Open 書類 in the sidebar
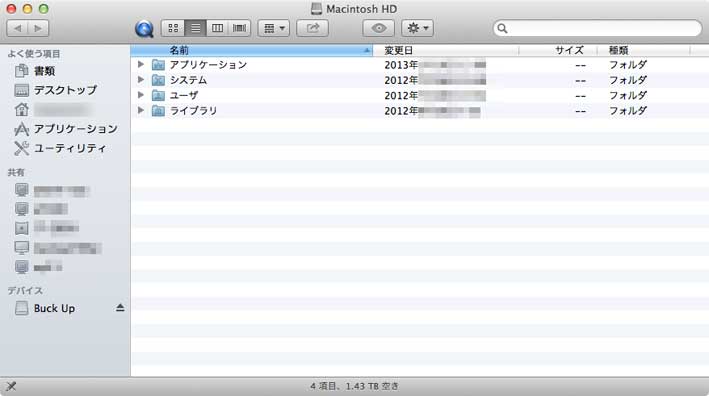Viewport: 709px width, 396px height. pyautogui.click(x=44, y=71)
